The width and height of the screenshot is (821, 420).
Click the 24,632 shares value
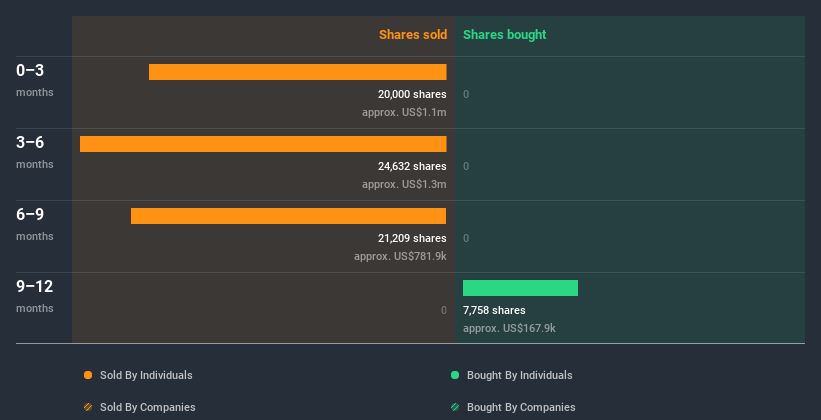412,167
